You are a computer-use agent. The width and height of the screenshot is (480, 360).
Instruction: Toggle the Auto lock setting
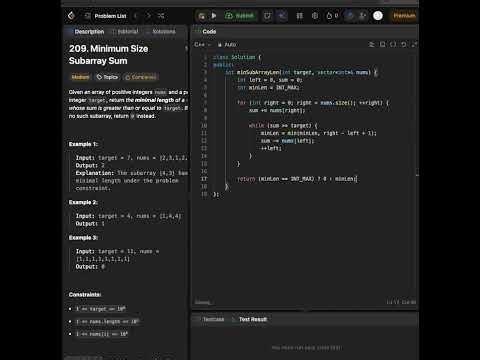pos(227,45)
